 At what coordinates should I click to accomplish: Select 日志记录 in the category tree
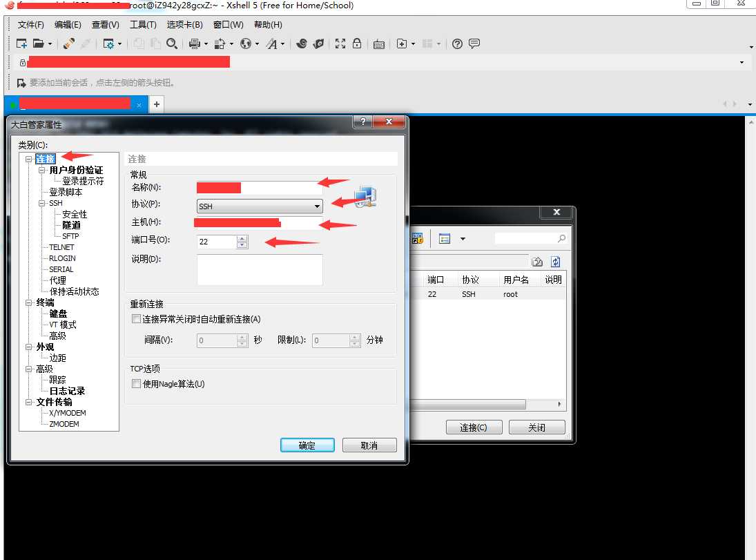(x=67, y=391)
